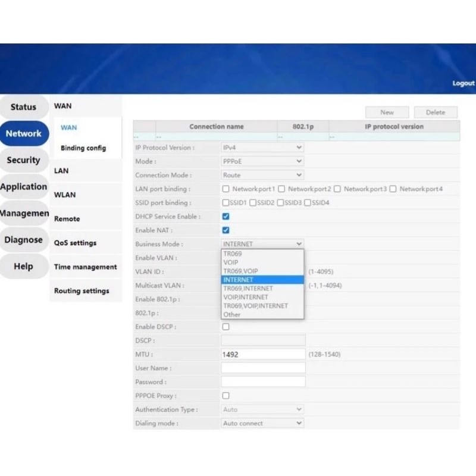Open the Diagnose section
The image size is (476, 476).
(23, 240)
